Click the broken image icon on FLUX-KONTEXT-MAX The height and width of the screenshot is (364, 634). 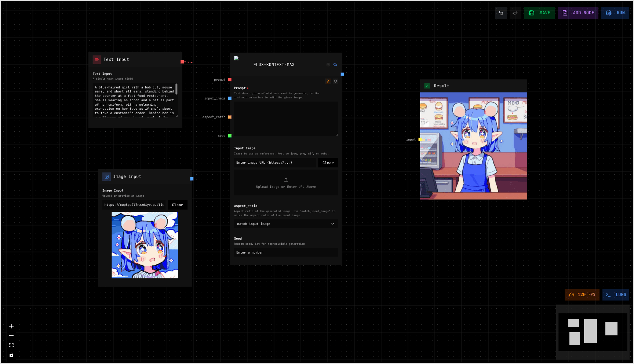tap(236, 58)
